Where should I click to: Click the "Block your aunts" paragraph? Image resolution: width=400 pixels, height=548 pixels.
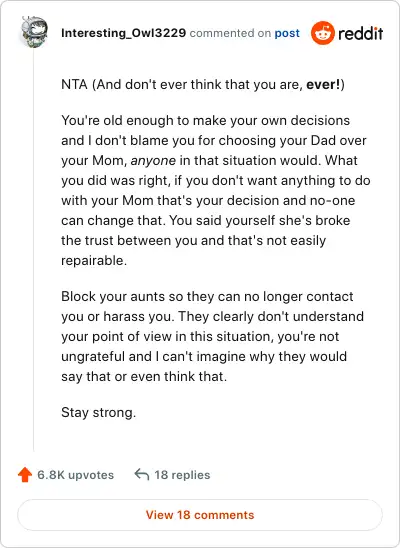click(x=212, y=336)
